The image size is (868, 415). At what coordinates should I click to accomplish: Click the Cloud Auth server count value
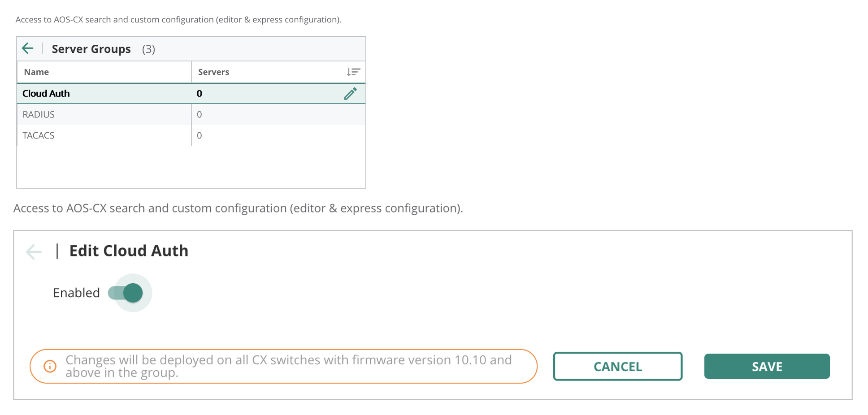tap(200, 93)
